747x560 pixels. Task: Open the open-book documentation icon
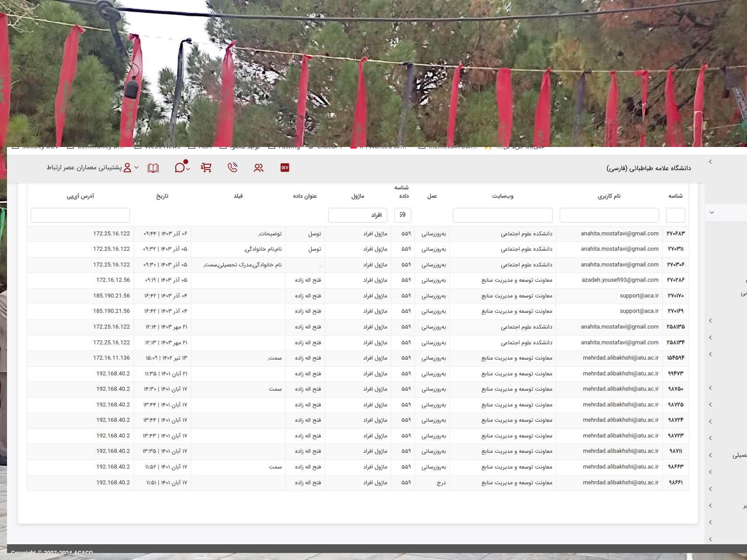coord(153,168)
